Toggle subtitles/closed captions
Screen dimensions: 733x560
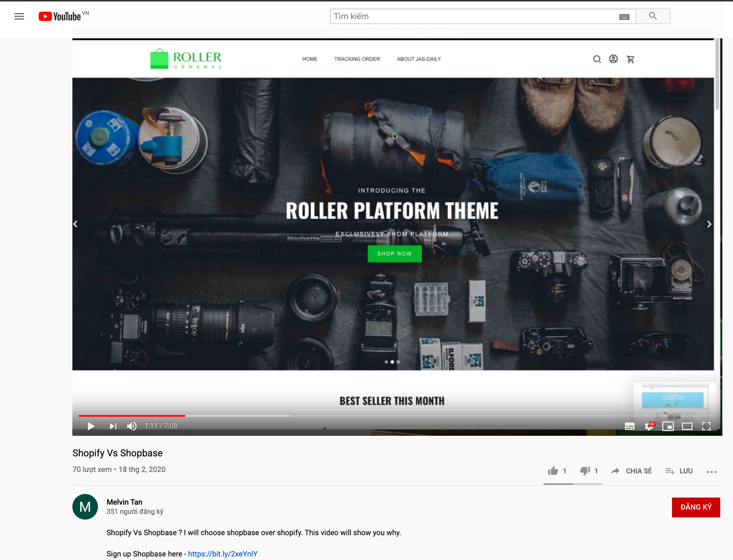[630, 426]
